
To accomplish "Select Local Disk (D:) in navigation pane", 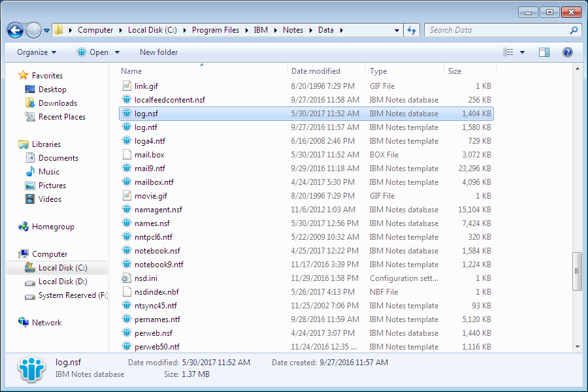I will pos(62,282).
